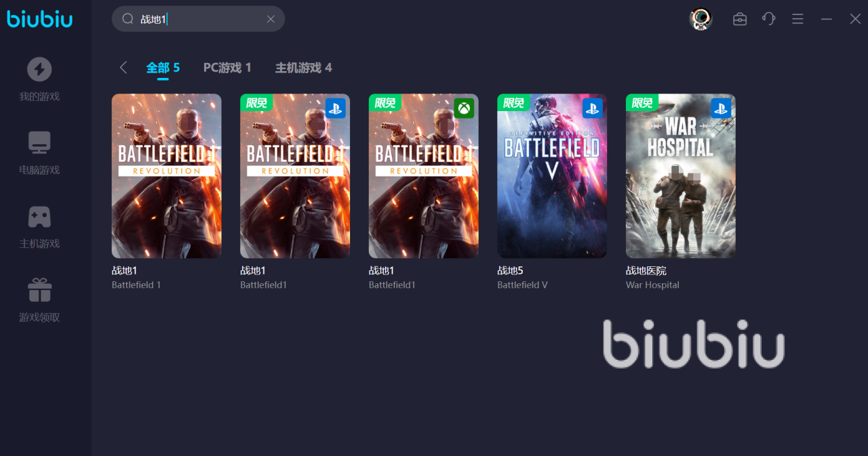The height and width of the screenshot is (456, 868).
Task: Click the biubiu logo at top left
Action: pos(40,18)
